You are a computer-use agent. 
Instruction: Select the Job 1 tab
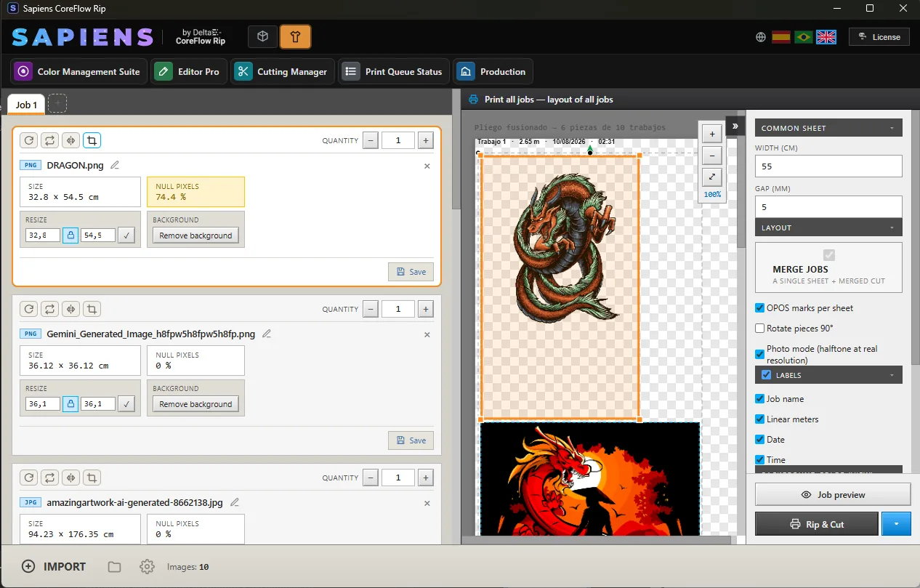click(26, 105)
